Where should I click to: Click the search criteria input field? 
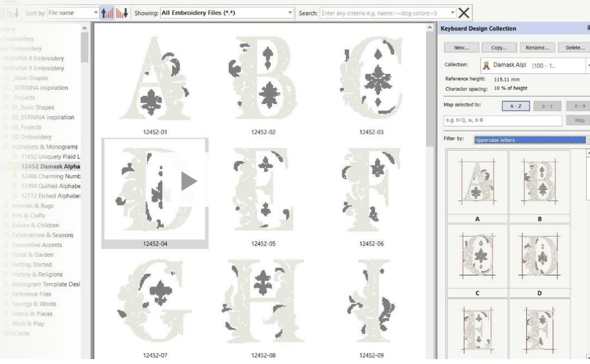[x=384, y=13]
